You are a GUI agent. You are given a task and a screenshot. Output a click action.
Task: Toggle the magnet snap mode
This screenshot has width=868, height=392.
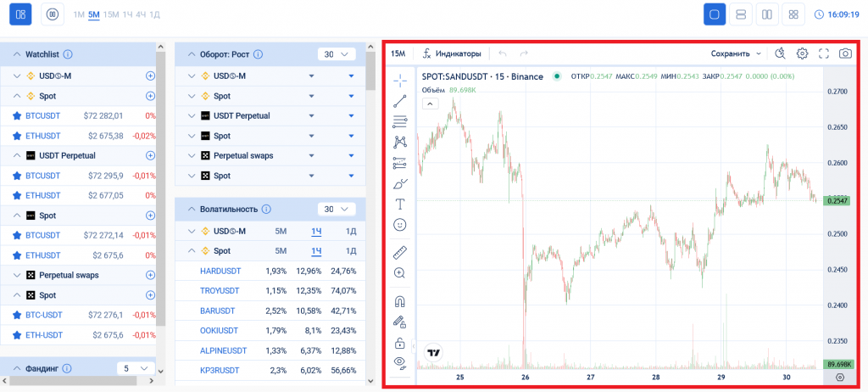click(400, 300)
